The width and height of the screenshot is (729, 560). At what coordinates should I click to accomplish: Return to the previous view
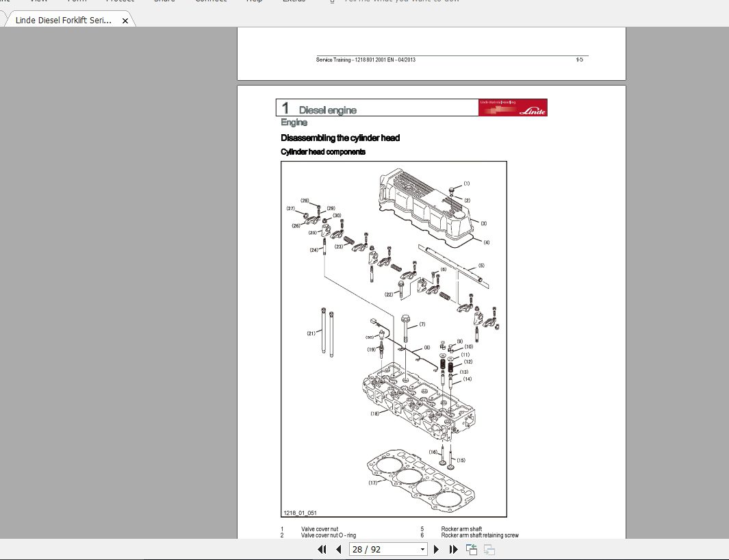click(x=472, y=550)
